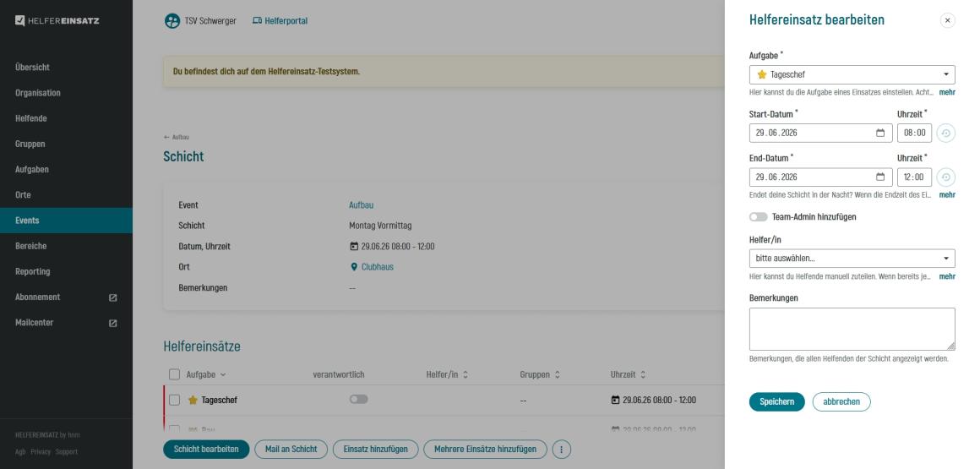This screenshot has height=469, width=980.
Task: Open the Helferportal link in header
Action: pyautogui.click(x=280, y=21)
